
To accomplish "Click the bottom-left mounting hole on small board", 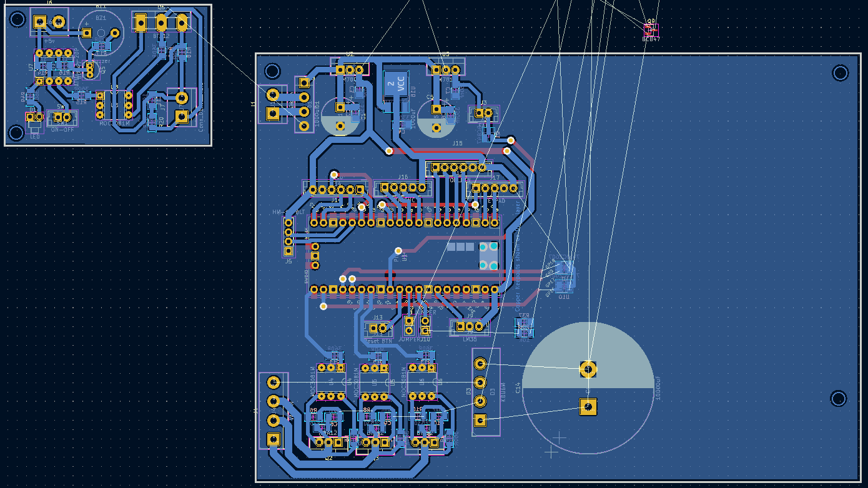I will [17, 132].
